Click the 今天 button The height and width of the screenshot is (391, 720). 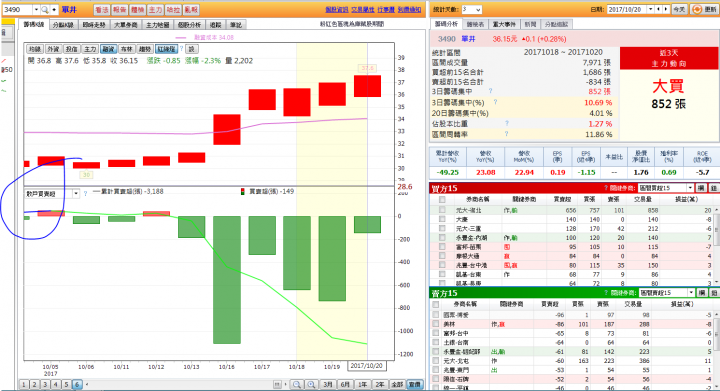coord(679,10)
